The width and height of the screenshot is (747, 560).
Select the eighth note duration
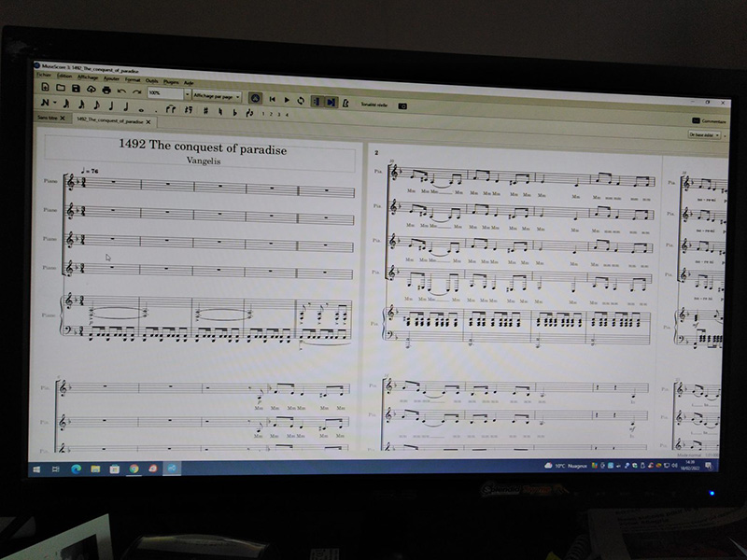tap(96, 105)
